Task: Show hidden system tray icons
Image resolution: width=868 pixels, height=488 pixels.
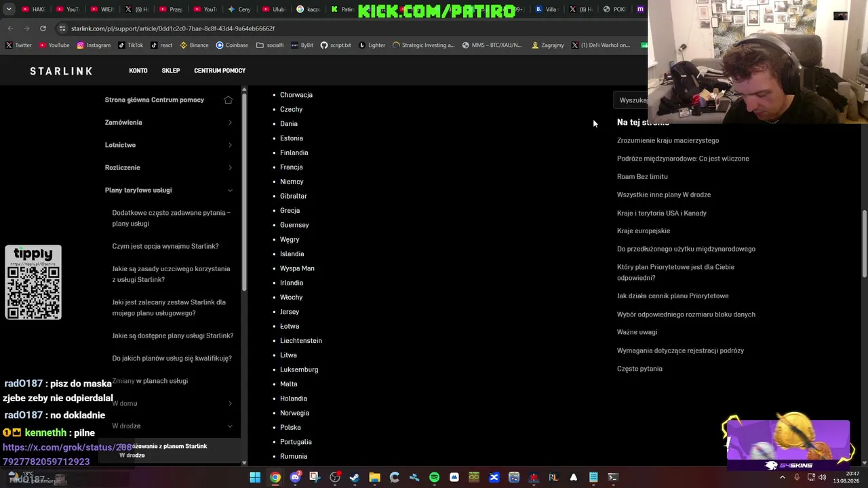Action: (x=782, y=477)
